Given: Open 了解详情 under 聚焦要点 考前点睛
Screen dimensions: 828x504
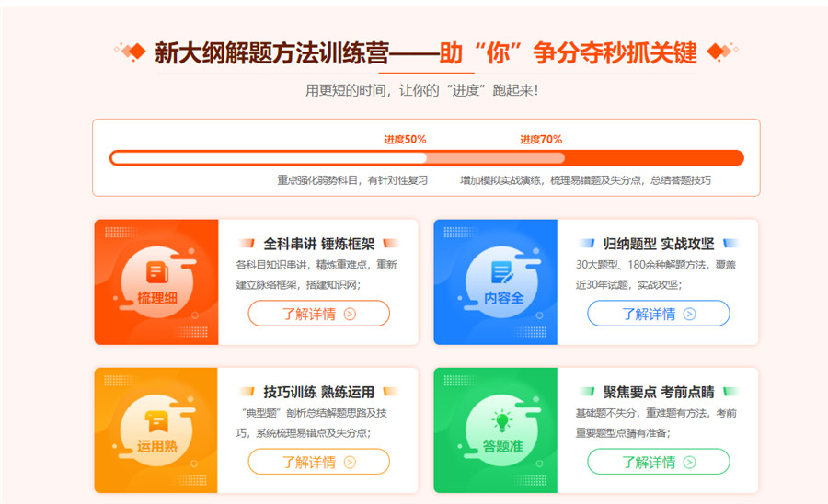Looking at the screenshot, I should pyautogui.click(x=659, y=462).
